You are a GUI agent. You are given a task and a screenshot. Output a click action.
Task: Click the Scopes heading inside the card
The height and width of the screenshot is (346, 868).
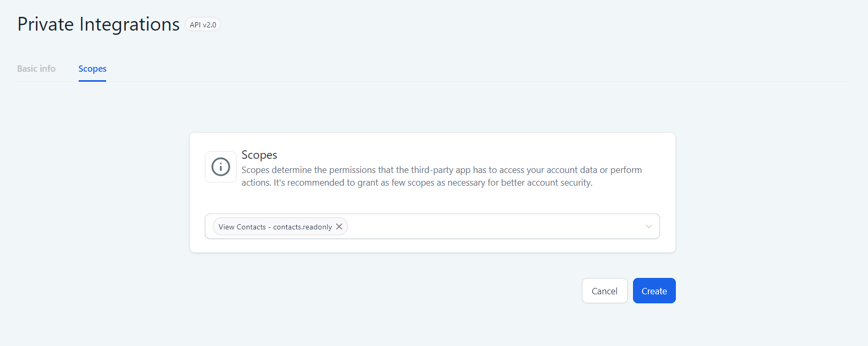(259, 155)
